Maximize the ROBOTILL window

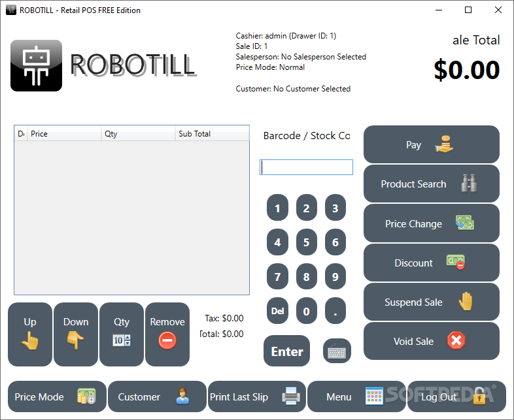(x=468, y=10)
